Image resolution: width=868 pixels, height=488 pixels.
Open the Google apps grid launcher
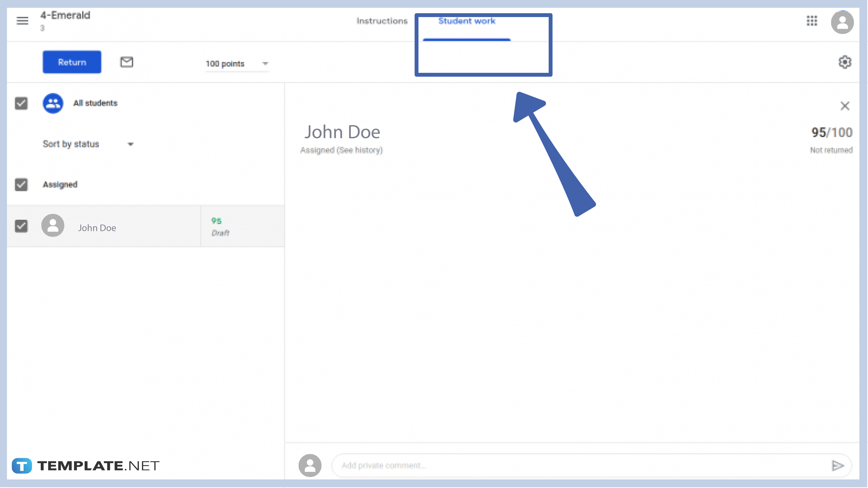(x=812, y=21)
